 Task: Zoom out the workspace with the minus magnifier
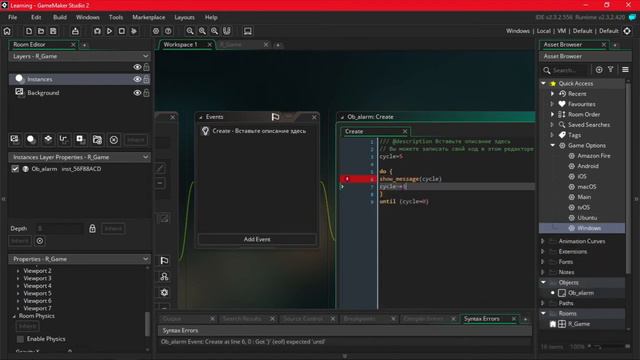(x=190, y=31)
